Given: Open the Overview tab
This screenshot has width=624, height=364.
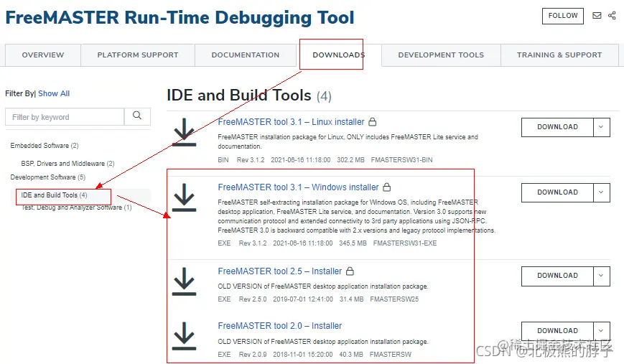Looking at the screenshot, I should click(x=43, y=55).
